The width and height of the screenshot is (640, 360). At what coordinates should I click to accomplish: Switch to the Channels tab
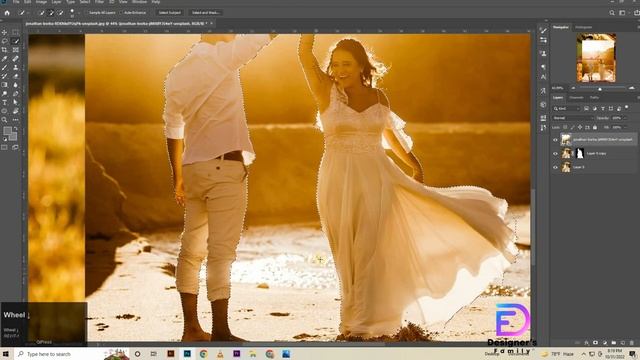[576, 98]
